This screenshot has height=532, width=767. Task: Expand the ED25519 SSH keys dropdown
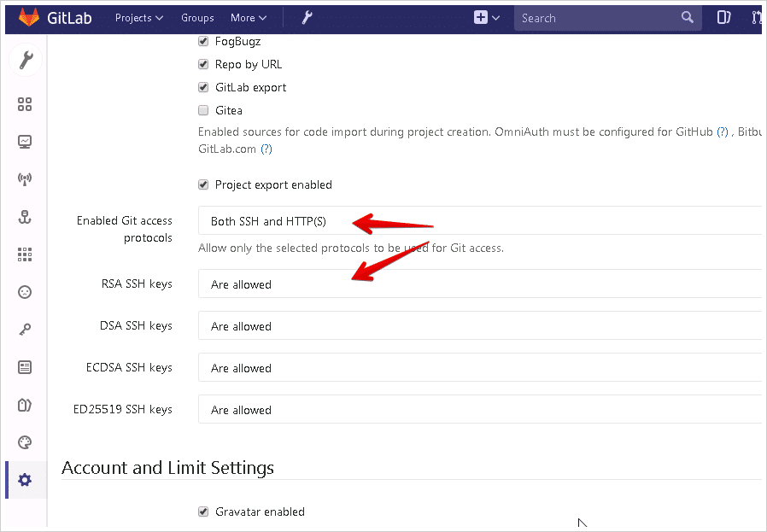pyautogui.click(x=478, y=410)
